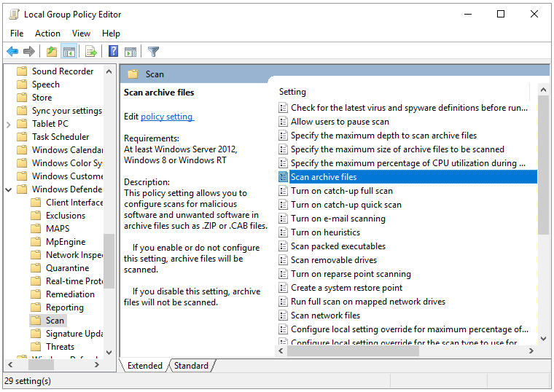Viewport: 554px width, 392px height.
Task: Click folder icon next to Remediation
Action: pos(36,294)
